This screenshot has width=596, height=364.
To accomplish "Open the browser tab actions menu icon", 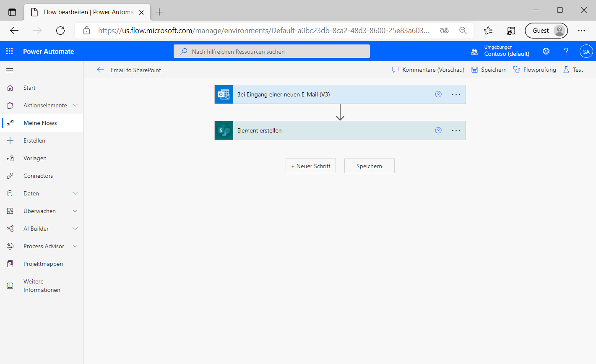I will (12, 12).
